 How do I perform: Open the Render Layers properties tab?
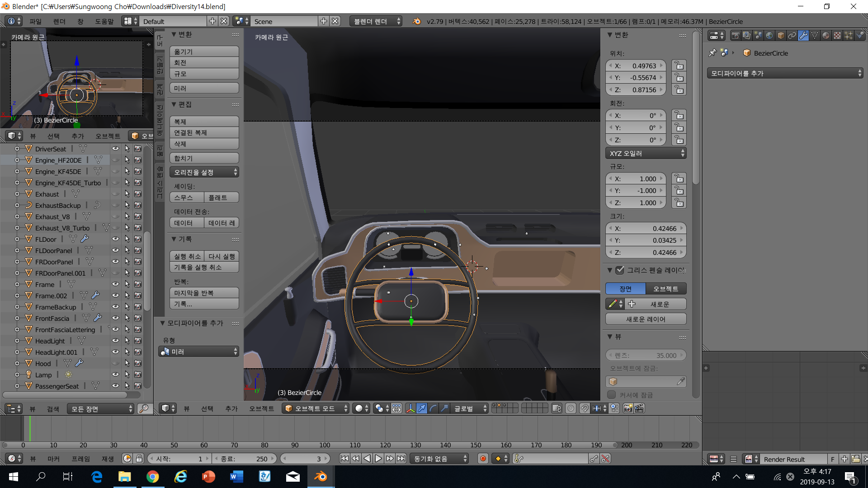pyautogui.click(x=747, y=35)
